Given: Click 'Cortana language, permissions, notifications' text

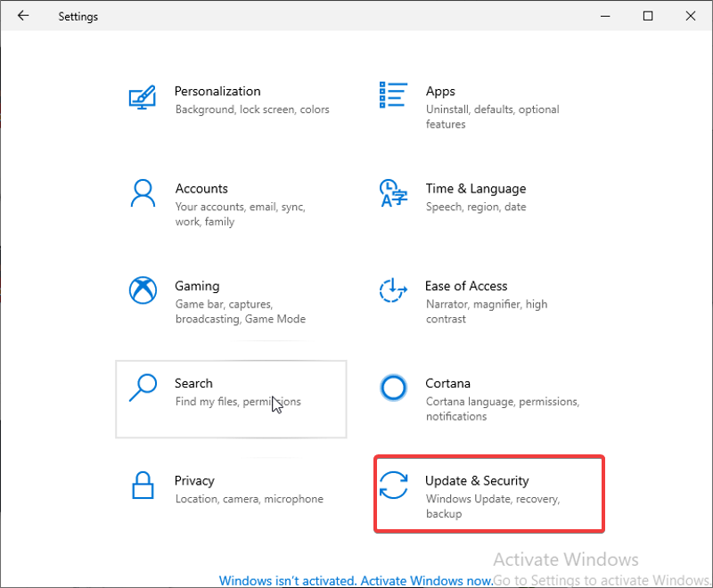Looking at the screenshot, I should [503, 409].
